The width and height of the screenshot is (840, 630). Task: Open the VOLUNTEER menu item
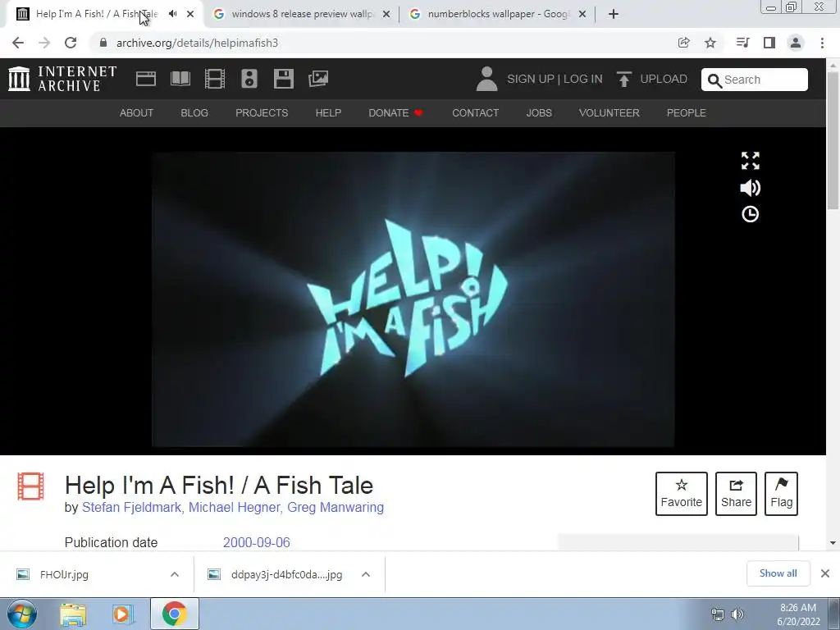[x=609, y=113]
